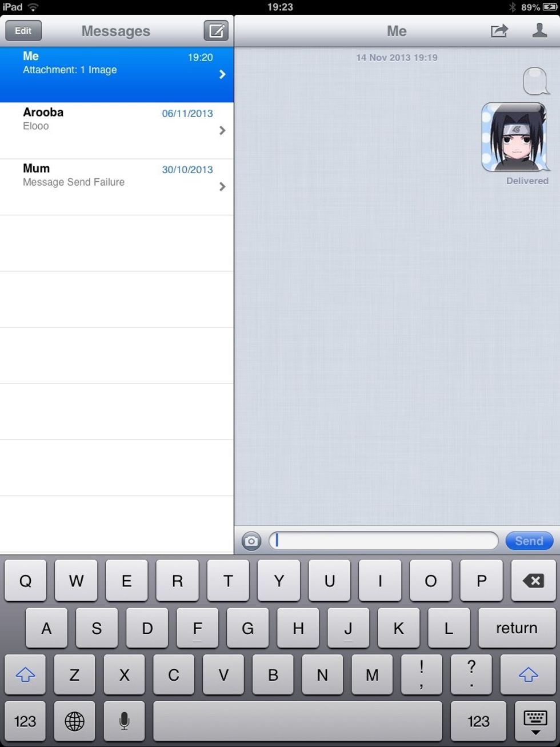Tap the backspace delete key
The height and width of the screenshot is (747, 560).
point(533,581)
